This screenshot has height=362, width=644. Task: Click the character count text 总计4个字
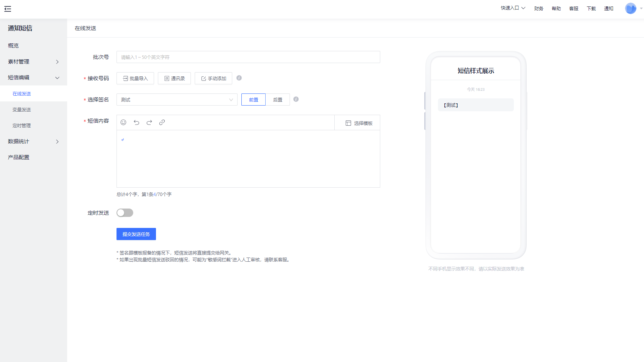click(x=127, y=194)
